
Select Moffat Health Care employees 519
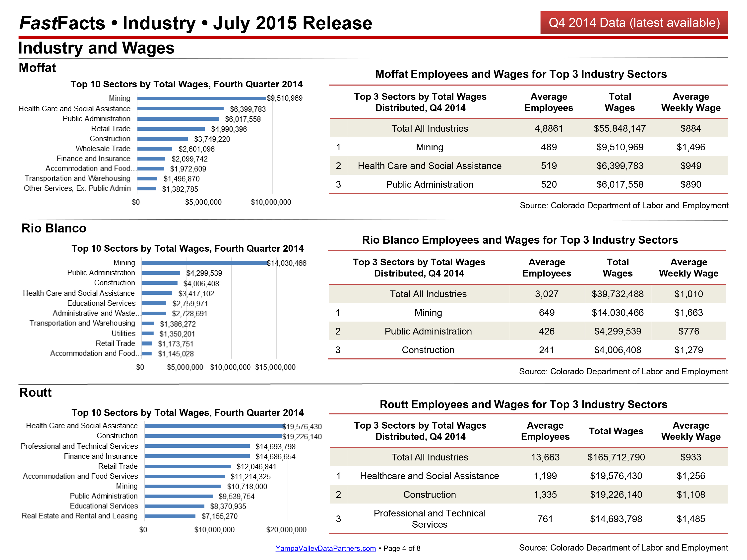pos(549,166)
